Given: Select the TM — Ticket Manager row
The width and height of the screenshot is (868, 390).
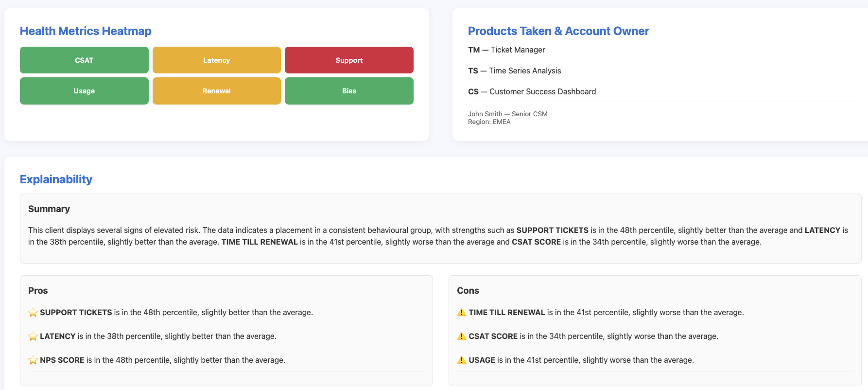Looking at the screenshot, I should point(664,50).
